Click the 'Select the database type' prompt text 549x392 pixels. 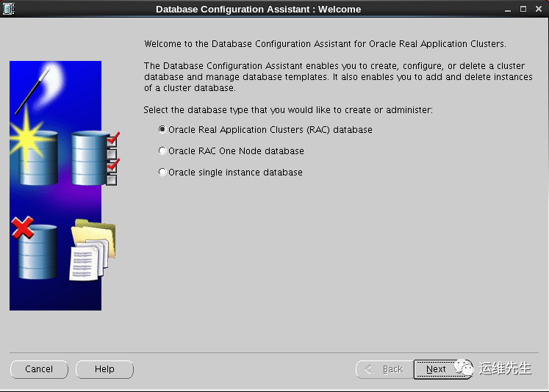[288, 110]
